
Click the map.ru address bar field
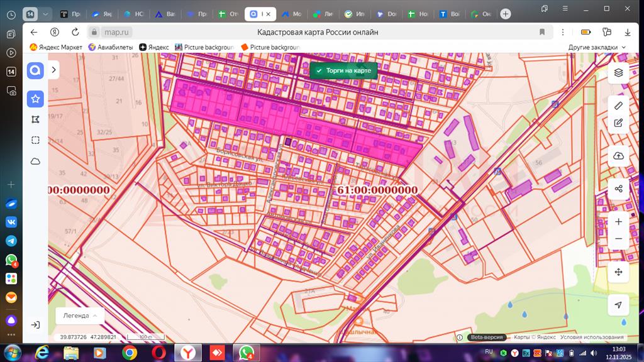tap(117, 32)
